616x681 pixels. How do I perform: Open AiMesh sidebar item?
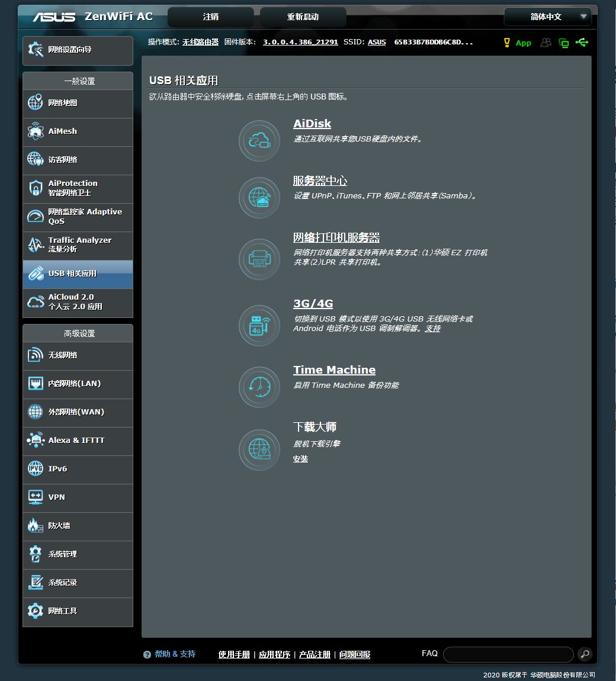(78, 131)
